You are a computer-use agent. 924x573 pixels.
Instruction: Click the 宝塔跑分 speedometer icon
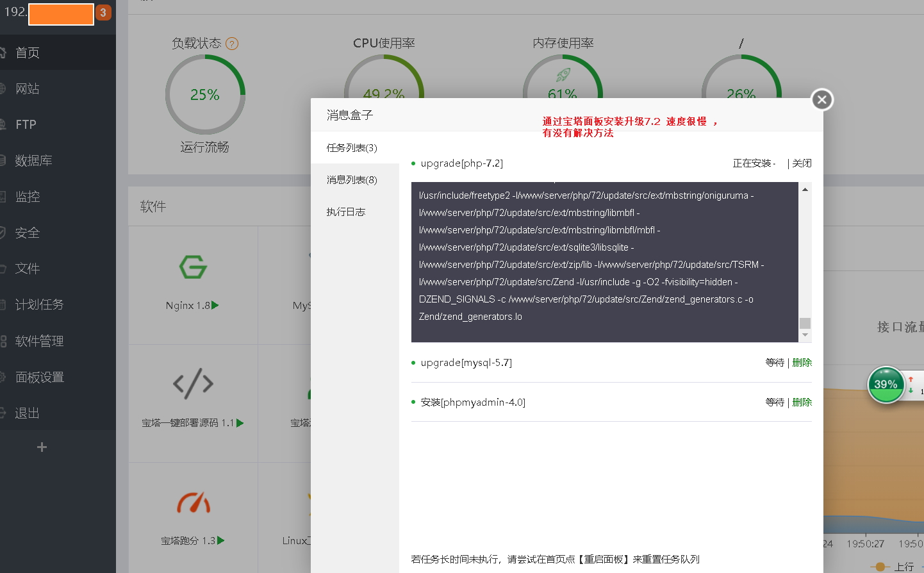(x=194, y=503)
